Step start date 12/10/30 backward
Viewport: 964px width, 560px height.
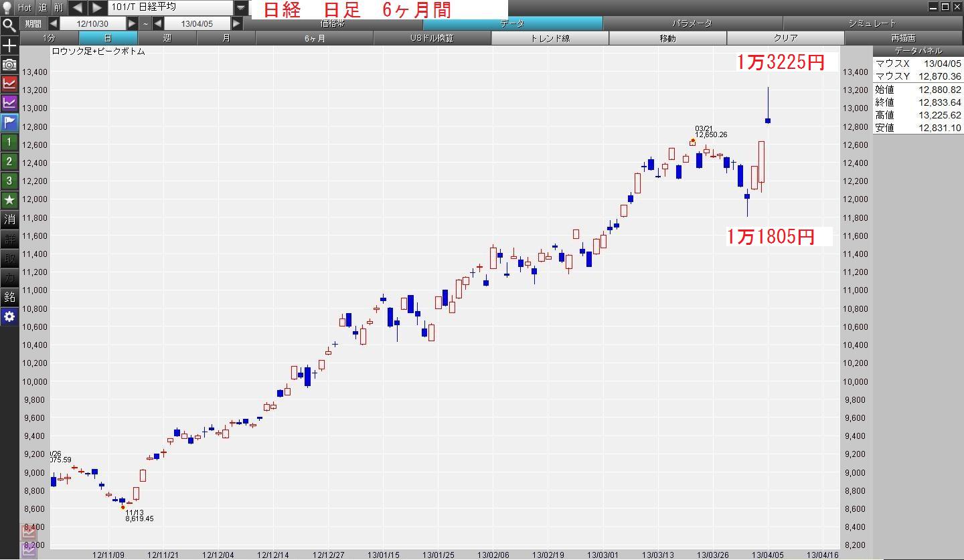pos(53,23)
